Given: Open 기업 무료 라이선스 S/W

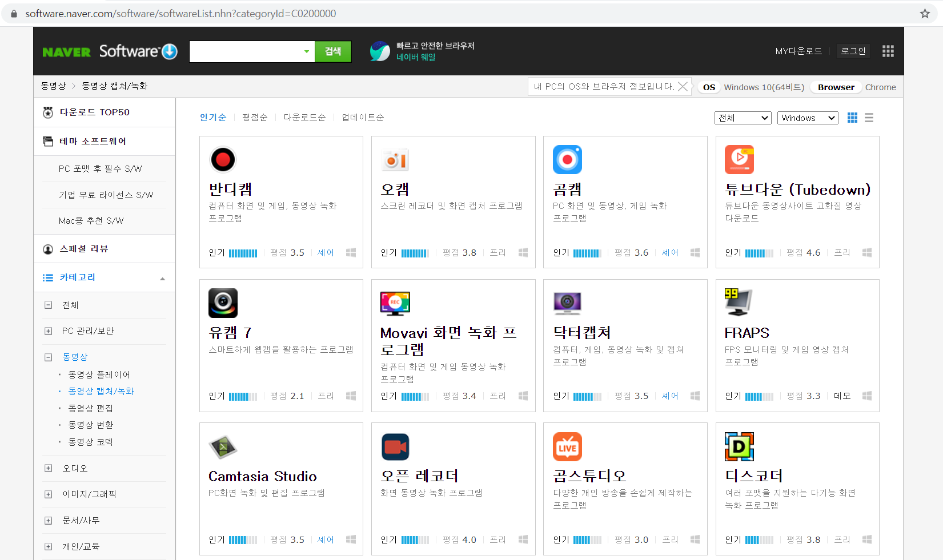Looking at the screenshot, I should click(x=106, y=195).
